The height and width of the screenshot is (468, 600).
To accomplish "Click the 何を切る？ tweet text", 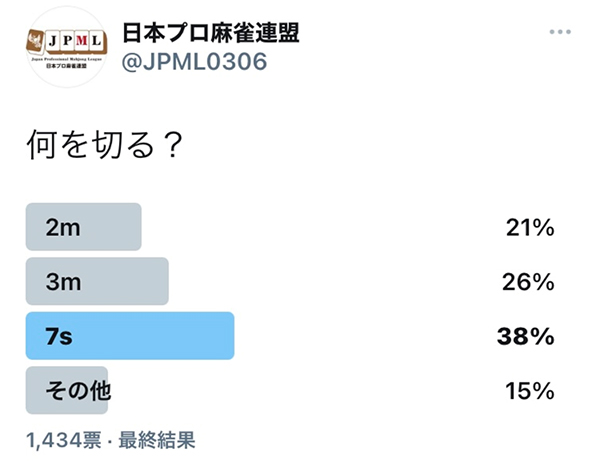I will click(104, 145).
